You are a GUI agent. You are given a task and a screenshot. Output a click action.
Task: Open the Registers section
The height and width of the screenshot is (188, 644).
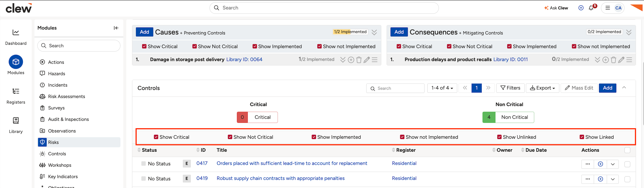pyautogui.click(x=16, y=96)
